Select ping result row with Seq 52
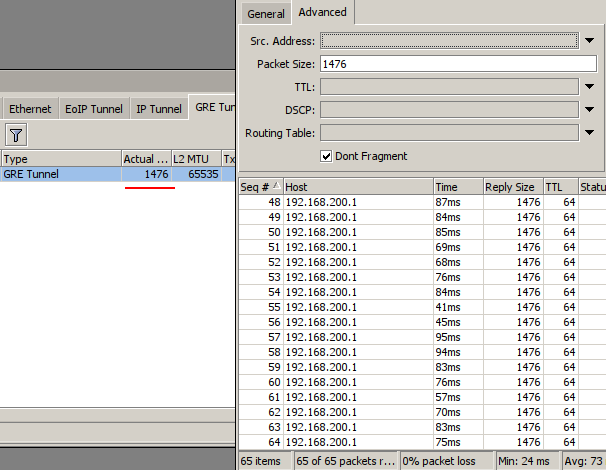This screenshot has width=606, height=470. [x=422, y=262]
